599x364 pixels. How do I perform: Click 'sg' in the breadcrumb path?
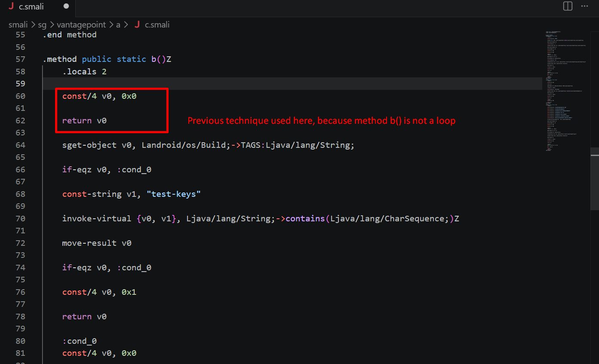(x=41, y=24)
